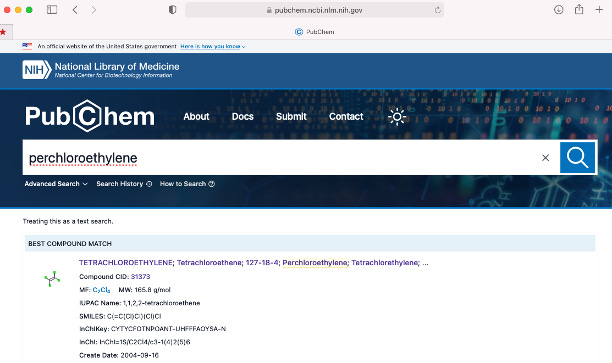Open the Submit menu item

click(x=291, y=116)
